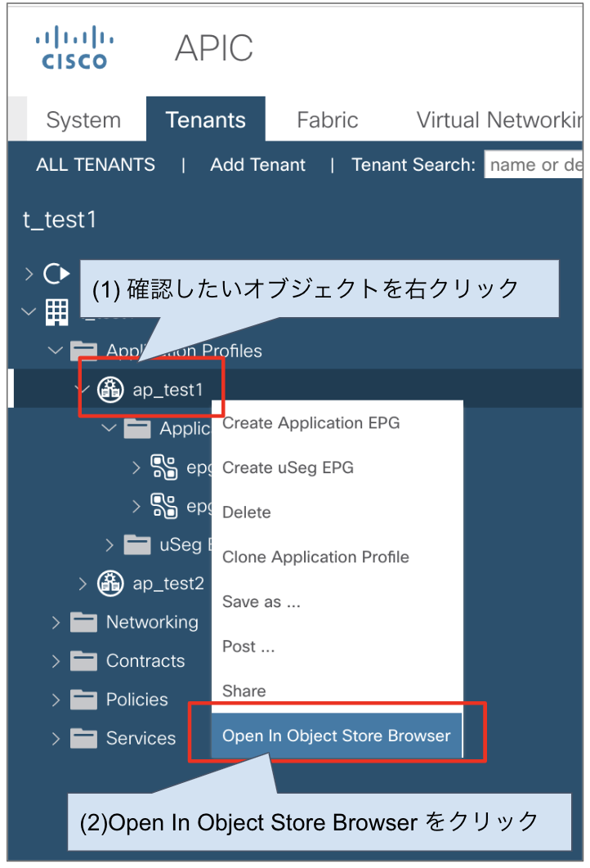Click the Cisco logo

(x=74, y=47)
